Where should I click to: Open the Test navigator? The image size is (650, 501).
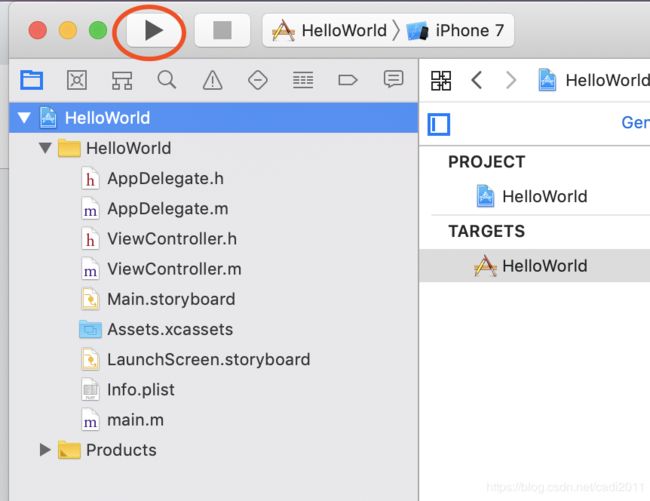[257, 80]
